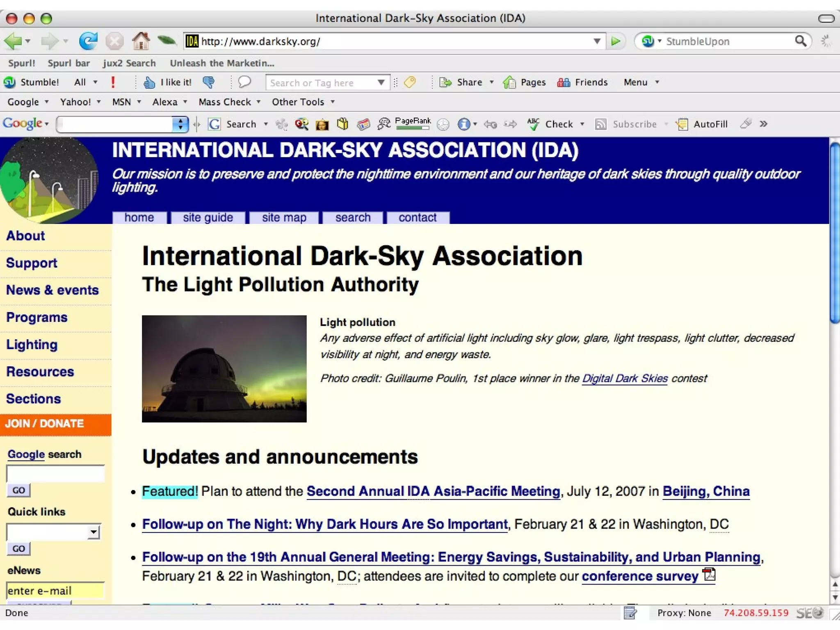
Task: Click the browser Reload icon
Action: coord(88,41)
